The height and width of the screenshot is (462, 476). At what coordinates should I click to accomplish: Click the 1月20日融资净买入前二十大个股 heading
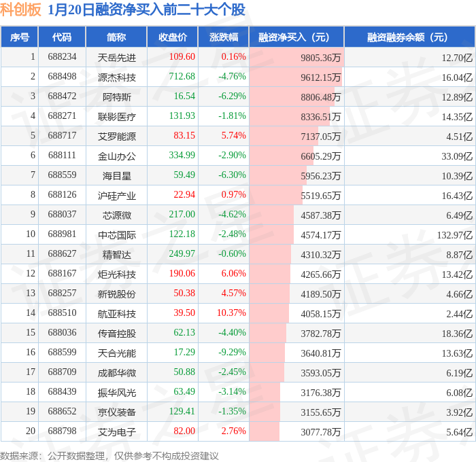[146, 10]
